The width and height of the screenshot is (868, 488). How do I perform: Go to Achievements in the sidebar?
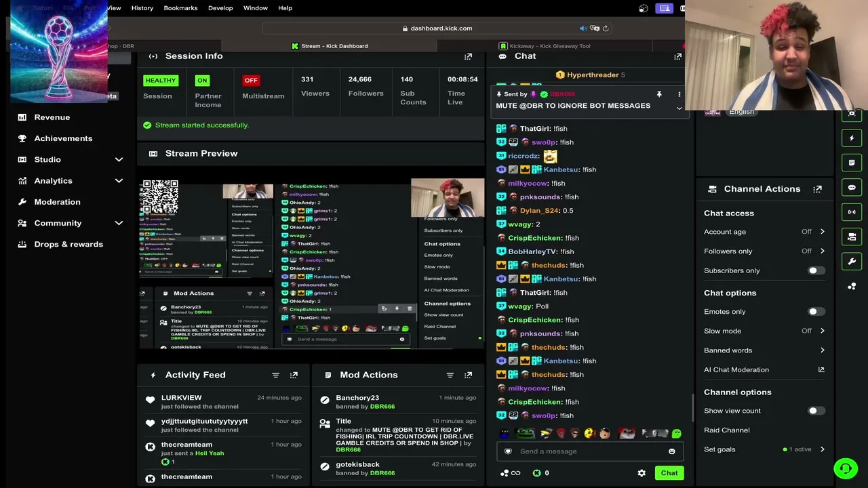63,138
